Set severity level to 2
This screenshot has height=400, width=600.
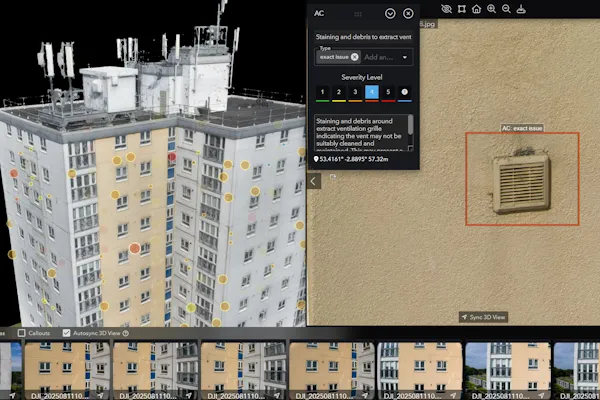coord(339,92)
